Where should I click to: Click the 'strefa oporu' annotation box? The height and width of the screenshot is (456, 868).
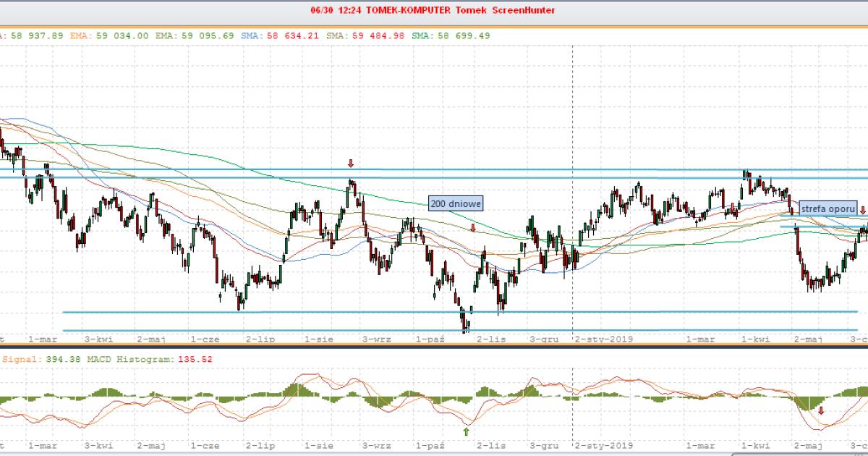click(x=827, y=208)
